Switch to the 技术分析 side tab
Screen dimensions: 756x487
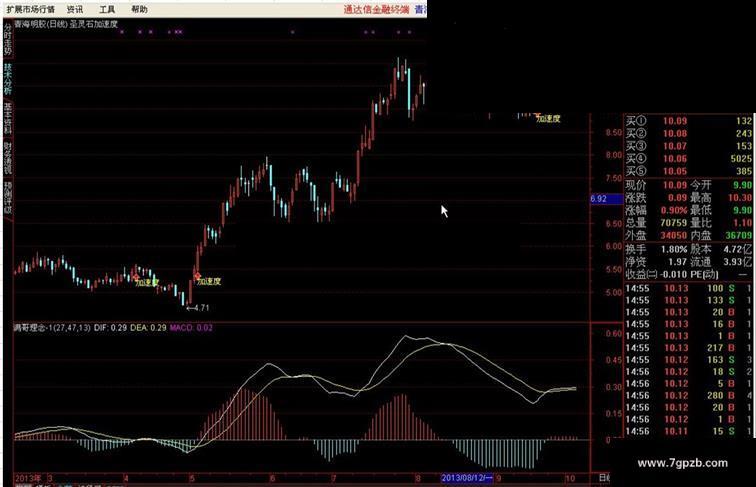tap(8, 79)
